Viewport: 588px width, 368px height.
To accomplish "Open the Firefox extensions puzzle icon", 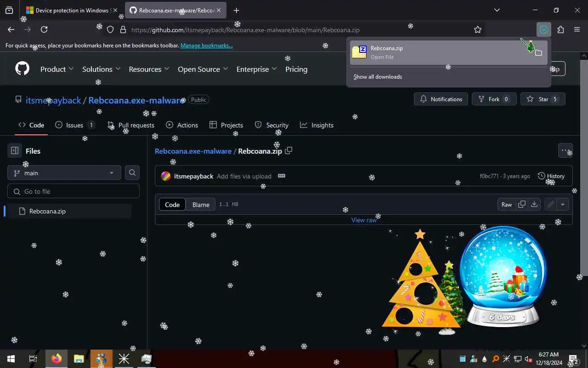I will click(x=560, y=29).
